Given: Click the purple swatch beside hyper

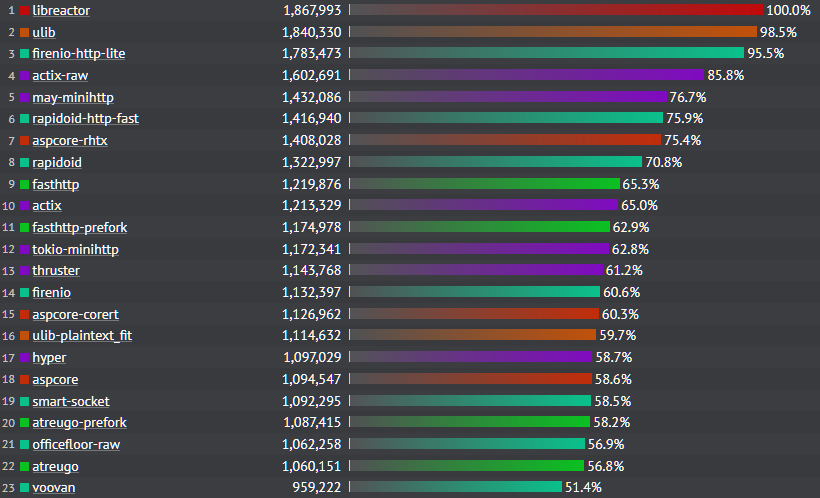Looking at the screenshot, I should [24, 358].
